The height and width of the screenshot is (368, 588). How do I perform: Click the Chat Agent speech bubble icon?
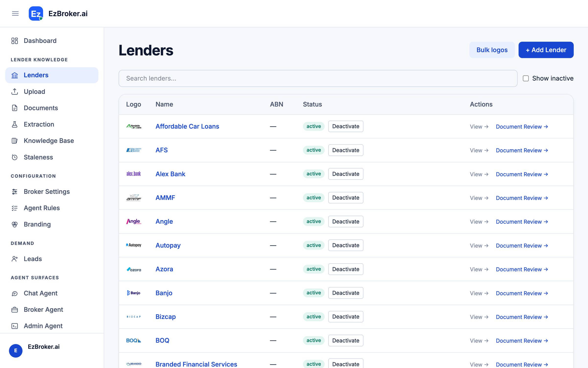click(15, 293)
